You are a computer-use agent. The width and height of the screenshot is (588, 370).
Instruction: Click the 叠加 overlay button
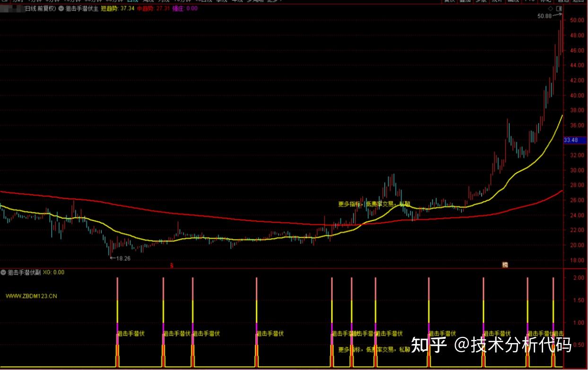(465, 1)
